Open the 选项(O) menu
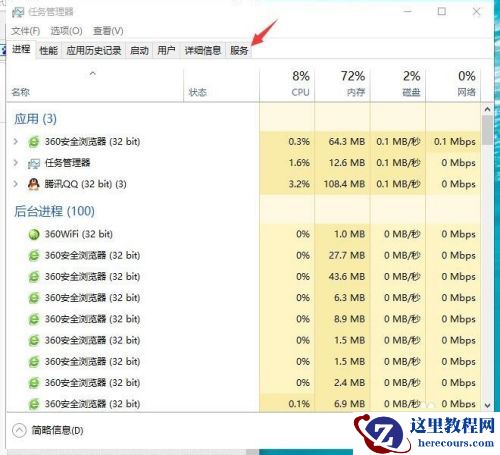500x455 pixels. click(x=66, y=31)
